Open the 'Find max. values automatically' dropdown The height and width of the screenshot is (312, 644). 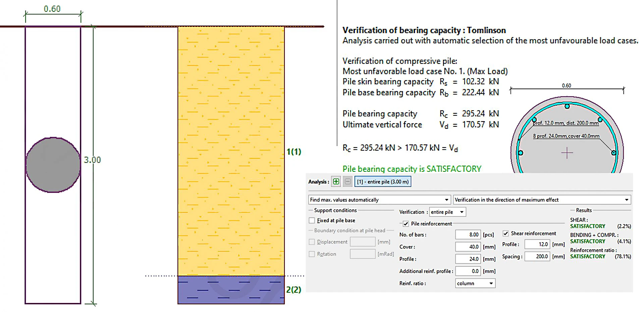379,200
